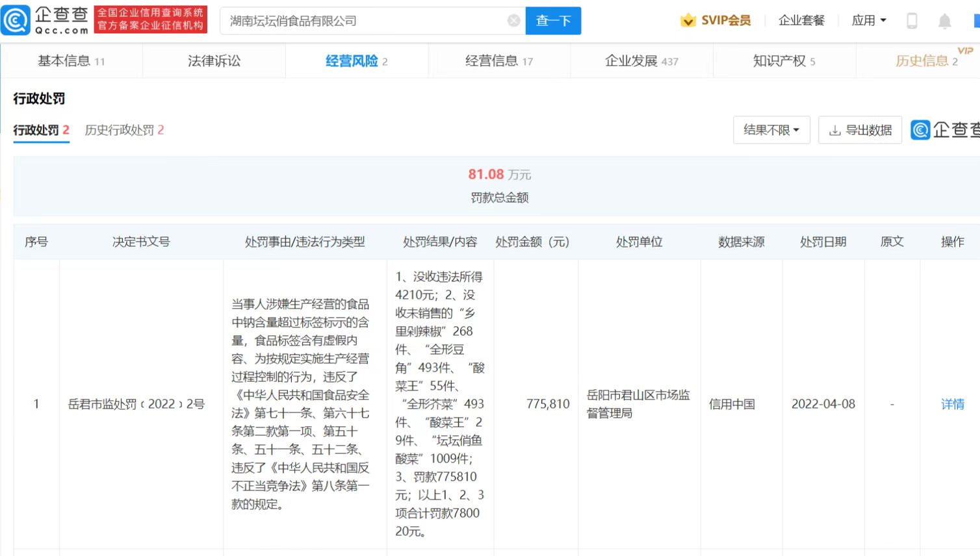Select the 行政处罚 2 sub-tab
The width and height of the screenshot is (980, 556).
(42, 130)
